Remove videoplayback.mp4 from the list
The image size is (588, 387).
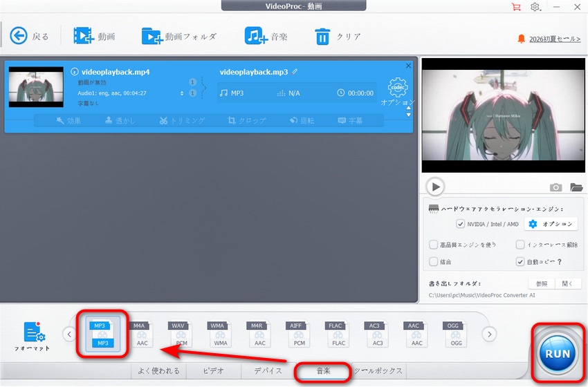coord(408,66)
